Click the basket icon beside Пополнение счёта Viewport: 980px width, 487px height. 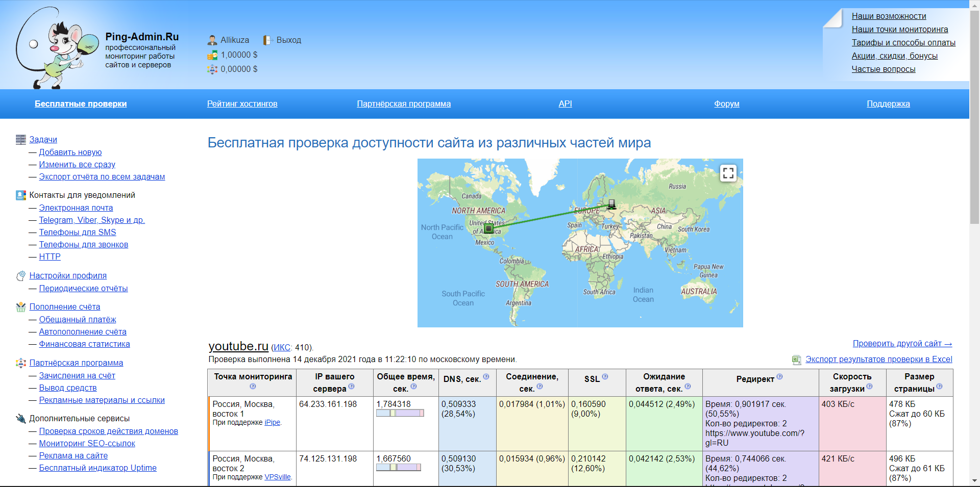click(x=21, y=307)
